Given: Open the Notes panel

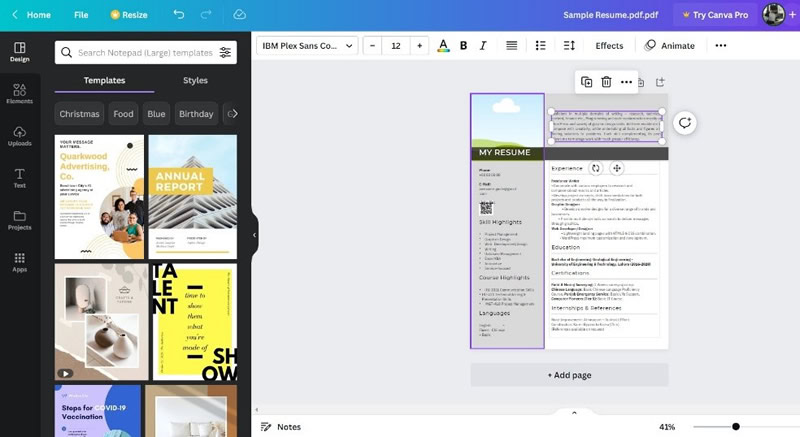Looking at the screenshot, I should click(281, 427).
